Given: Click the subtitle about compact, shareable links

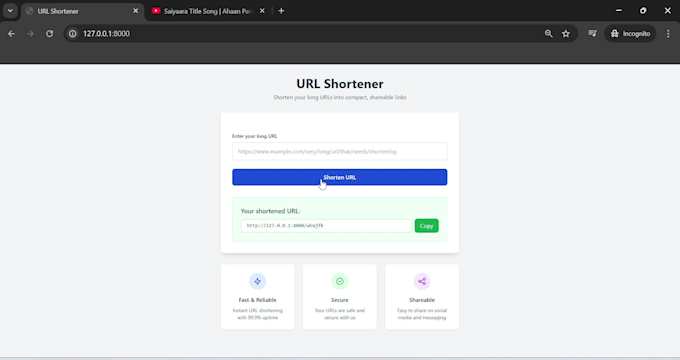Looking at the screenshot, I should point(340,97).
